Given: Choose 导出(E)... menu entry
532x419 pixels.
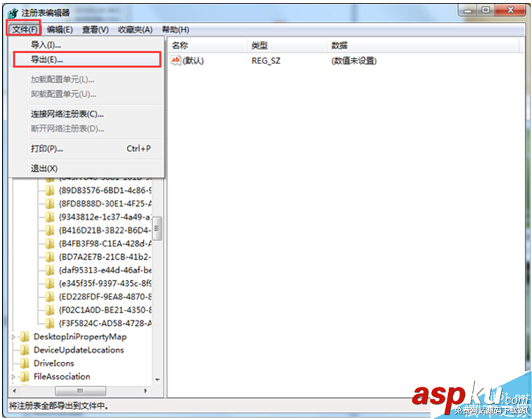Looking at the screenshot, I should (x=87, y=60).
